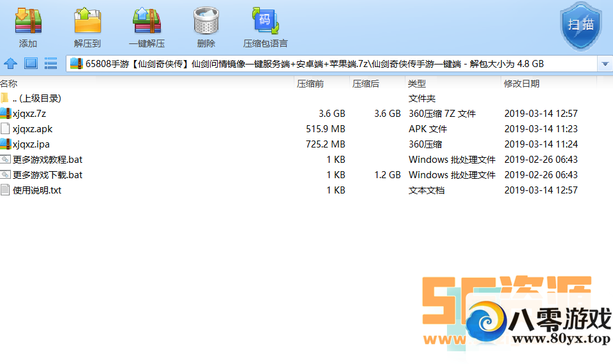Click the 扫描 (Scan) shield button
The width and height of the screenshot is (613, 364).
click(x=580, y=26)
